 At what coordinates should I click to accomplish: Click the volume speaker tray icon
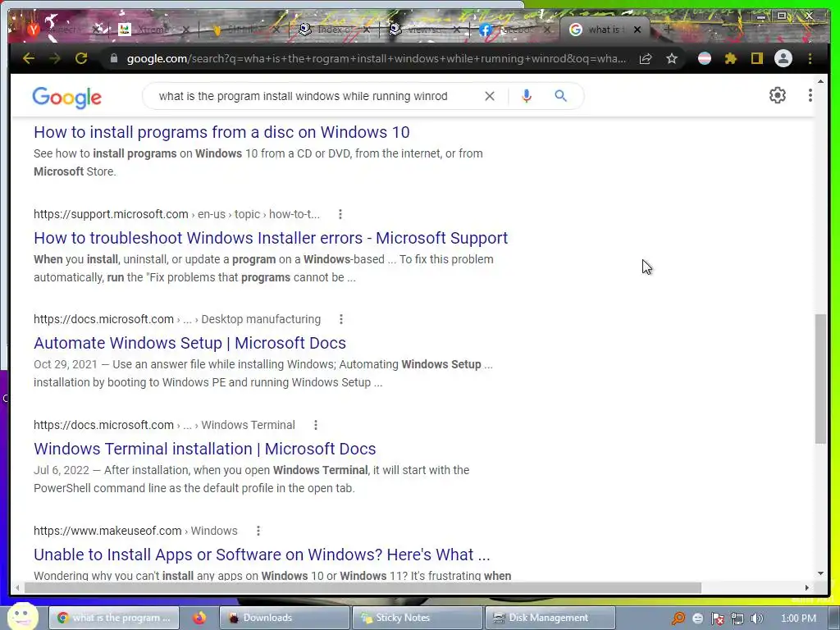coord(756,619)
